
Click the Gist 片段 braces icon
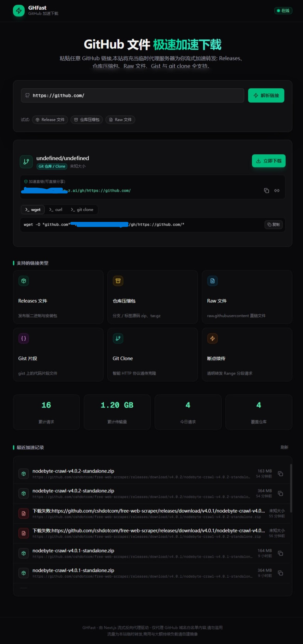24,338
